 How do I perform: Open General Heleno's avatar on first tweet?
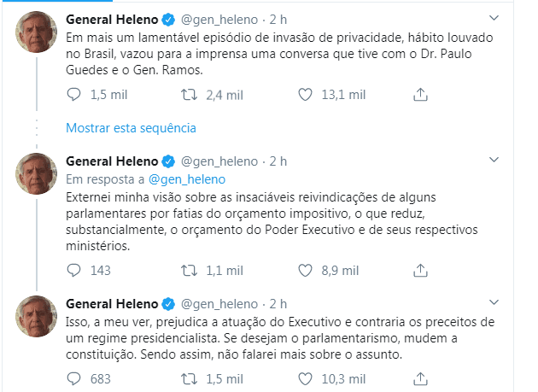coord(38,34)
